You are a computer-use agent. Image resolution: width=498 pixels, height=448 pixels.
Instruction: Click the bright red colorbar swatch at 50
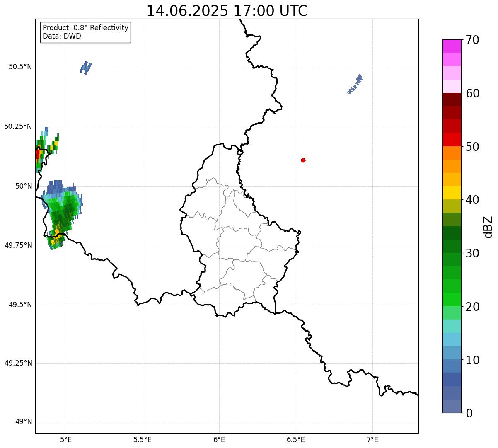pos(452,140)
